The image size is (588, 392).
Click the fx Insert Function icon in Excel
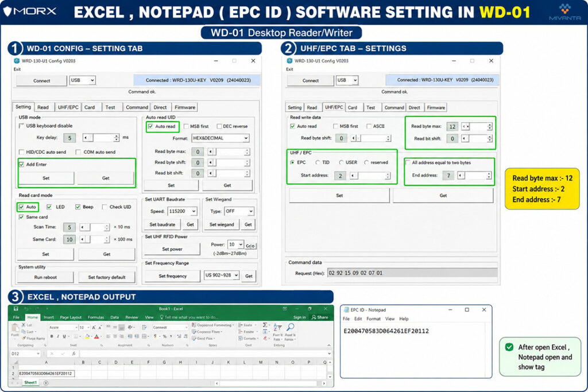pos(73,354)
